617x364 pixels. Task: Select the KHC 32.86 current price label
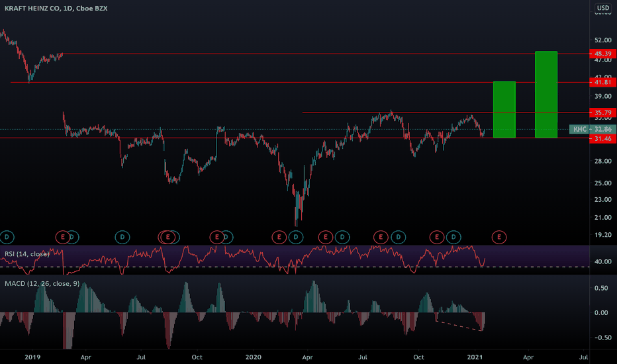coord(593,129)
